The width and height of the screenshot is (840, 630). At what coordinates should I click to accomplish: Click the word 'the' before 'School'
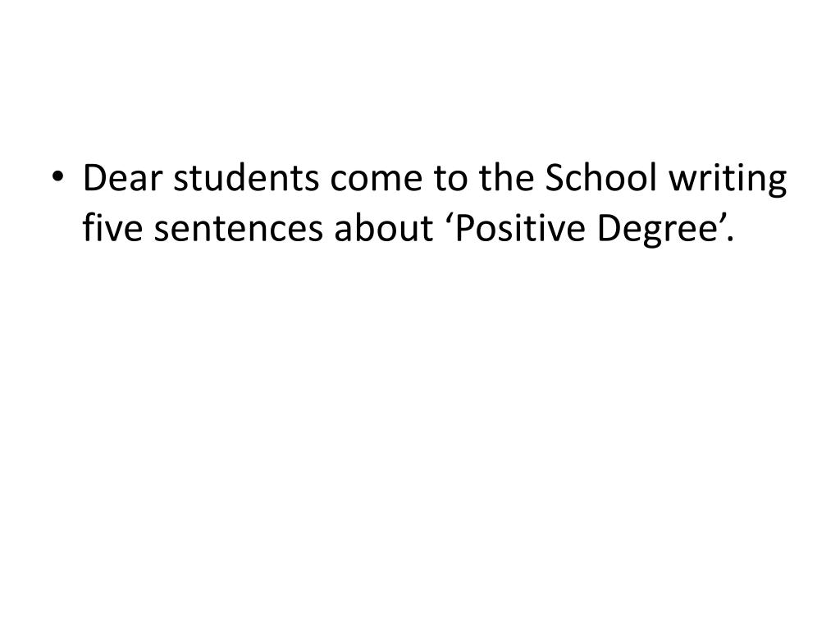click(506, 177)
